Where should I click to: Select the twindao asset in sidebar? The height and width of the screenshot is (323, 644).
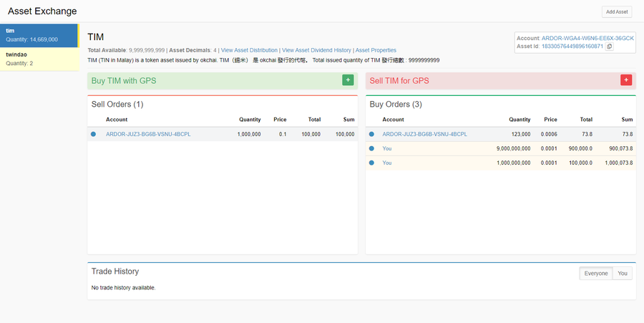click(x=39, y=59)
